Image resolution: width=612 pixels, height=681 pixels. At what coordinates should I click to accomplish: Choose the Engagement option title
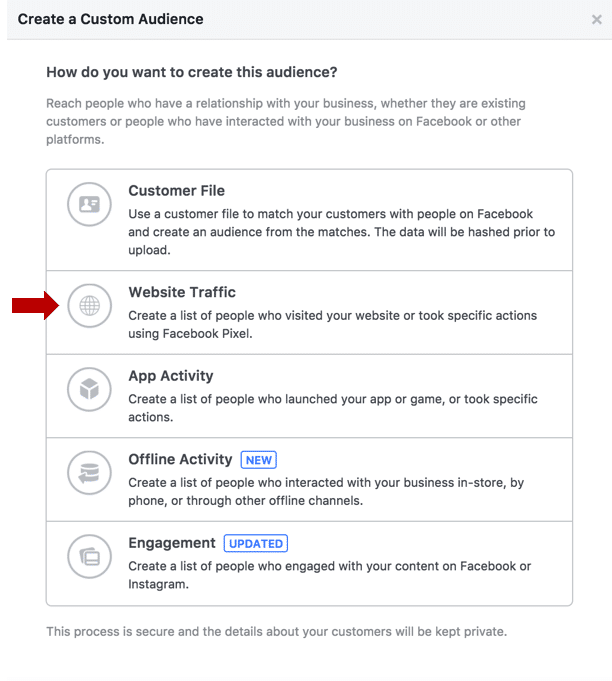click(x=172, y=543)
